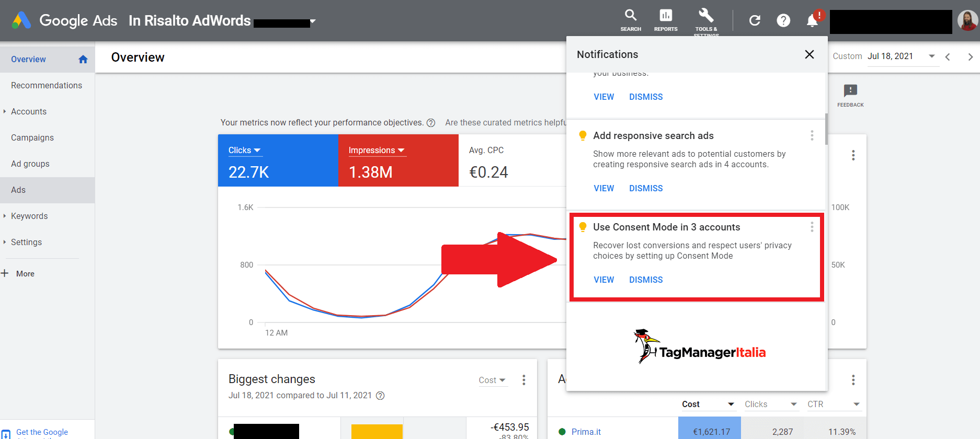Open the Search tool in the header
Image resolution: width=980 pixels, height=439 pixels.
click(x=631, y=20)
